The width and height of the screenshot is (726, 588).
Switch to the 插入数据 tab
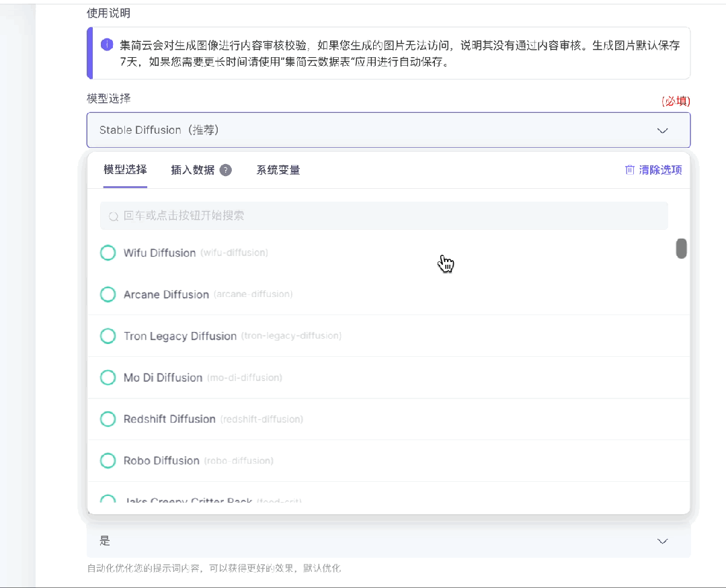[193, 170]
